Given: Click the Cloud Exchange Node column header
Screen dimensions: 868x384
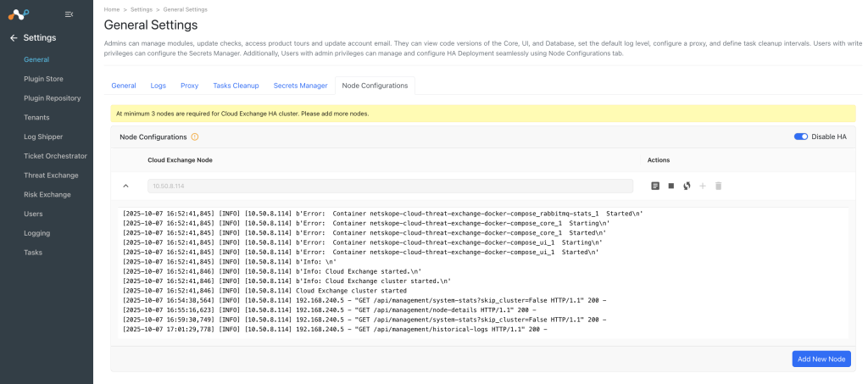Looking at the screenshot, I should pos(180,160).
